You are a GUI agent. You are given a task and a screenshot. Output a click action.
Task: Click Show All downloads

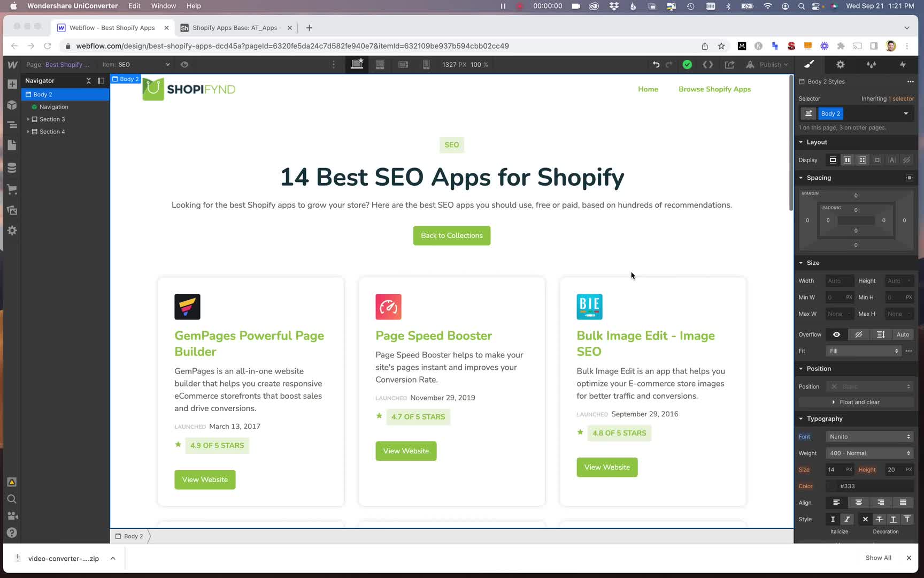coord(878,558)
